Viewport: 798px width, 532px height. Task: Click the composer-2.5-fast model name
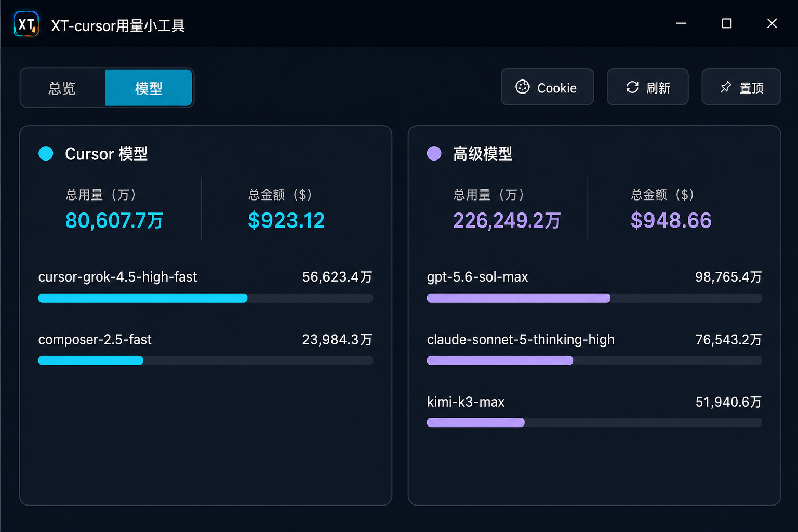[x=95, y=340]
